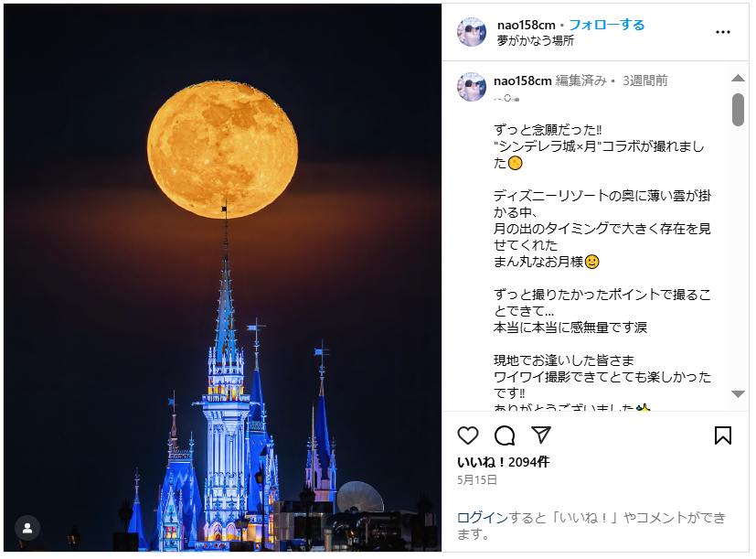
Task: Save the post with the bookmark icon
Action: [723, 435]
